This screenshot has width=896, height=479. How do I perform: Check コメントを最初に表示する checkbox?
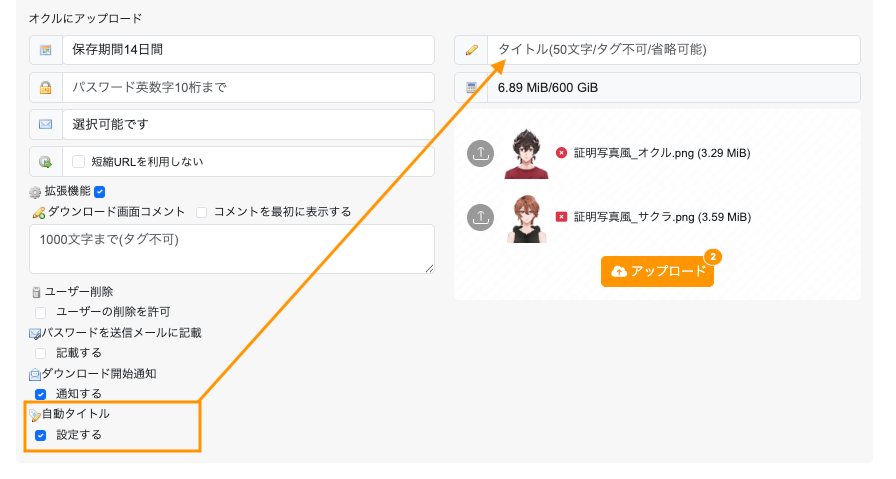[201, 213]
